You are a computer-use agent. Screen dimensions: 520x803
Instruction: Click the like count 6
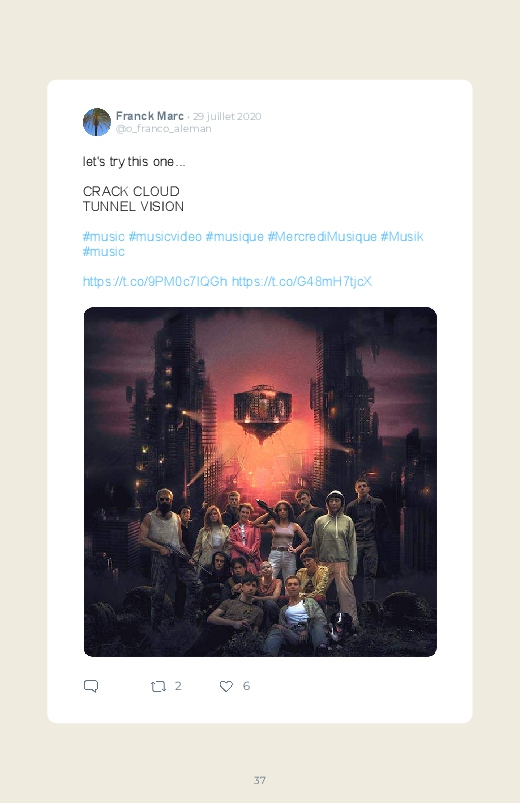click(246, 686)
